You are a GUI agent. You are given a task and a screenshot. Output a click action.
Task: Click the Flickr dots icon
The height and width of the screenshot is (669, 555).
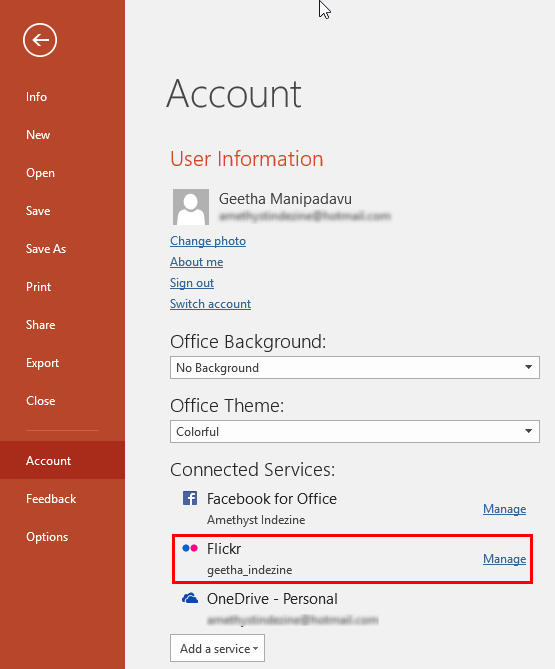tap(190, 548)
